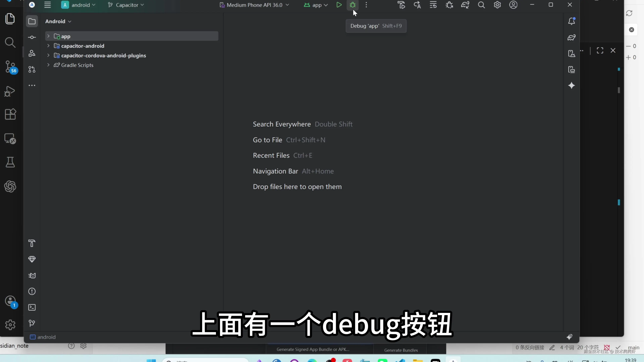
Task: Expand the Gradle Scripts node
Action: coord(48,65)
